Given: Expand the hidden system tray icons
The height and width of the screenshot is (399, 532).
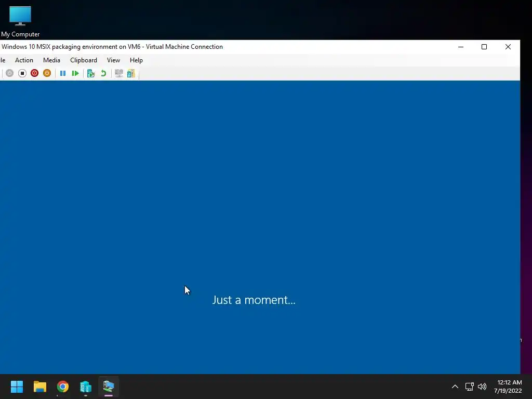Looking at the screenshot, I should pos(455,387).
